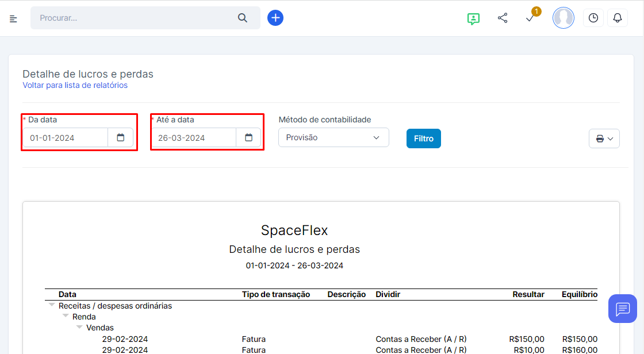Click the magnifier search icon
This screenshot has width=644, height=354.
pyautogui.click(x=242, y=18)
